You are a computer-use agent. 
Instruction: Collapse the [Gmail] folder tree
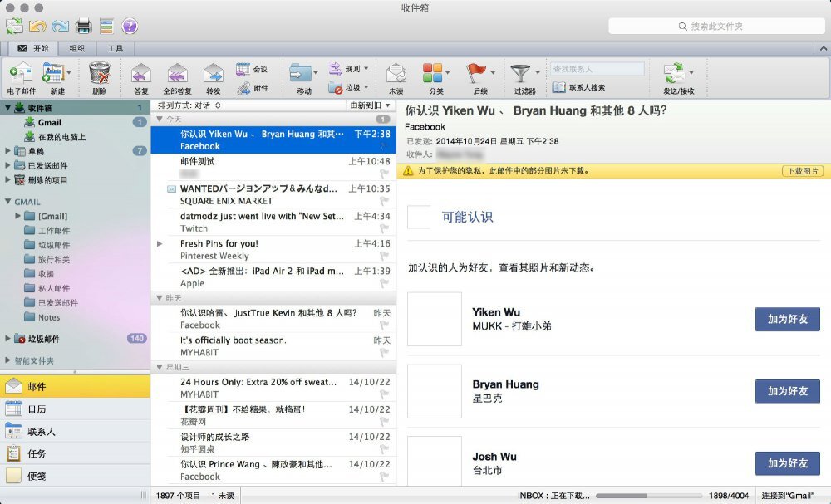(17, 216)
